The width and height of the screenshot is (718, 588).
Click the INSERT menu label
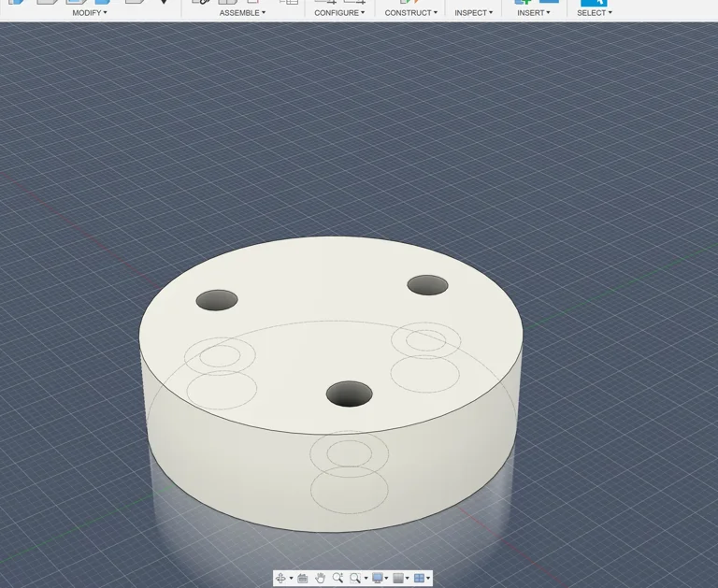533,13
